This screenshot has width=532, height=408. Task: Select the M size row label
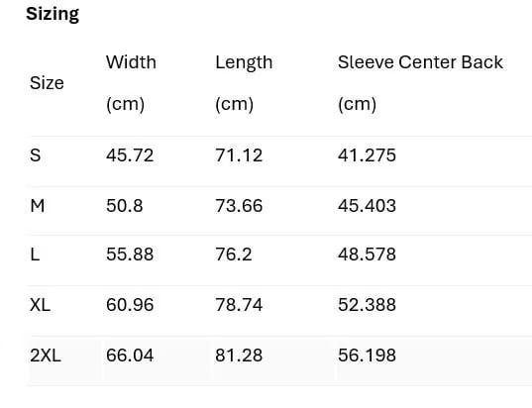click(x=38, y=206)
